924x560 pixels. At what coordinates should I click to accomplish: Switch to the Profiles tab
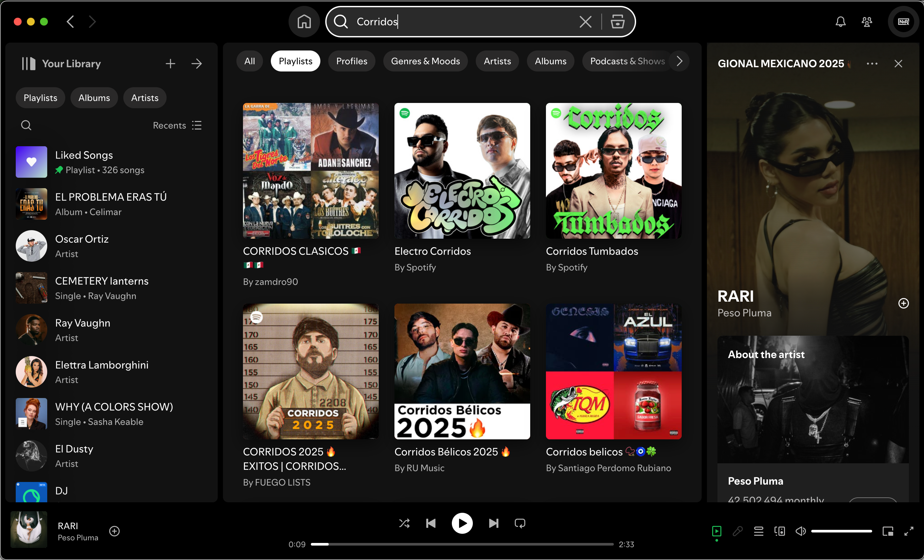352,61
